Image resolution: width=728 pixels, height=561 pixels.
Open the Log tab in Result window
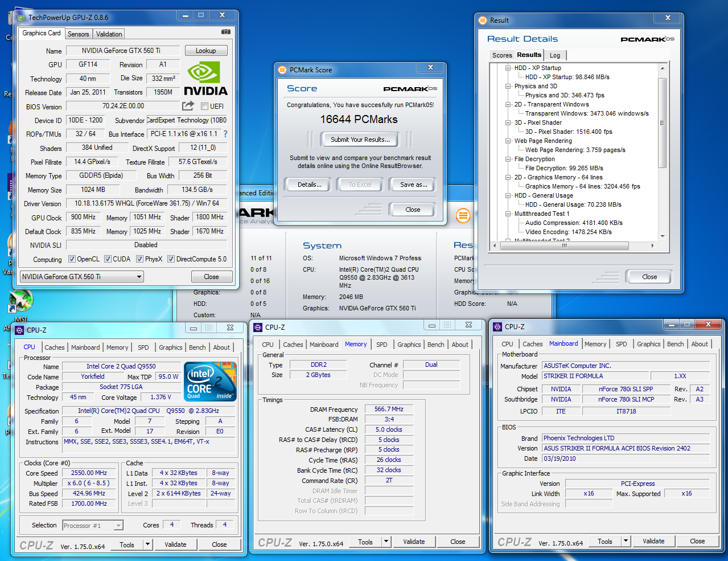click(x=555, y=55)
